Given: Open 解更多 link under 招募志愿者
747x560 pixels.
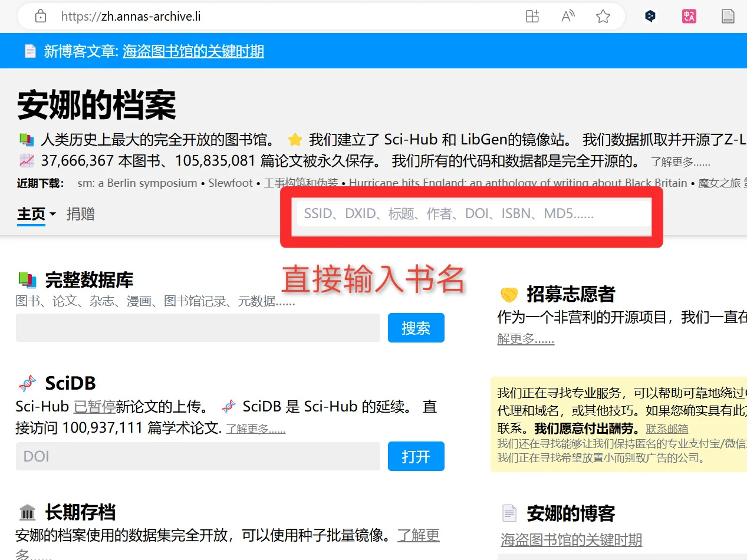Looking at the screenshot, I should (526, 339).
